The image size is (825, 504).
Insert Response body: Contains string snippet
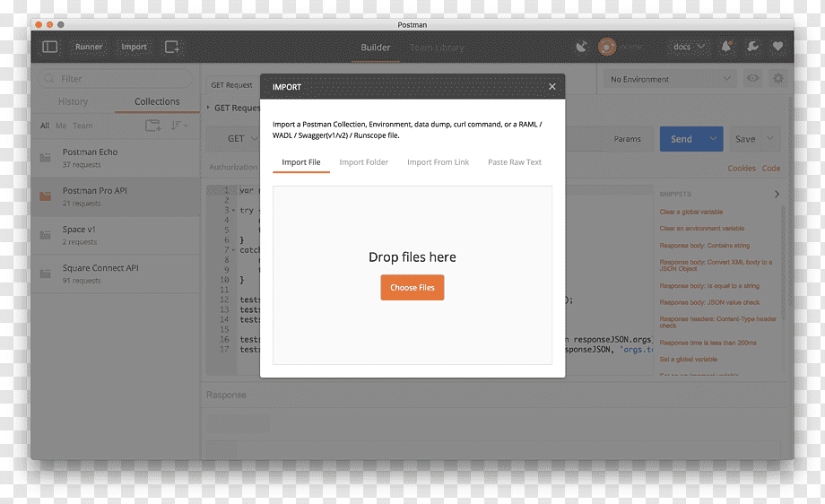705,246
